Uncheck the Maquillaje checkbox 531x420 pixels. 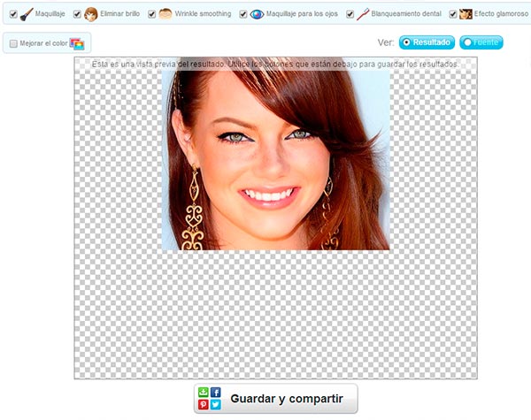13,14
